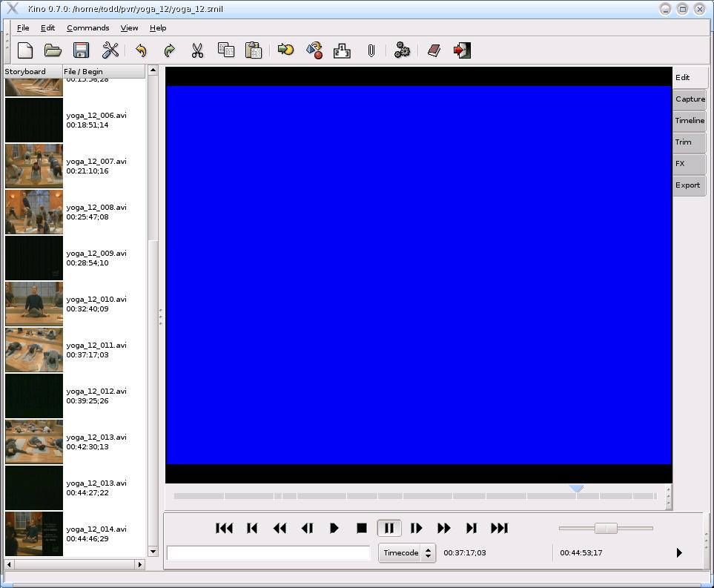Click the shuttle speed slider handle
Image resolution: width=714 pixels, height=588 pixels.
(606, 529)
